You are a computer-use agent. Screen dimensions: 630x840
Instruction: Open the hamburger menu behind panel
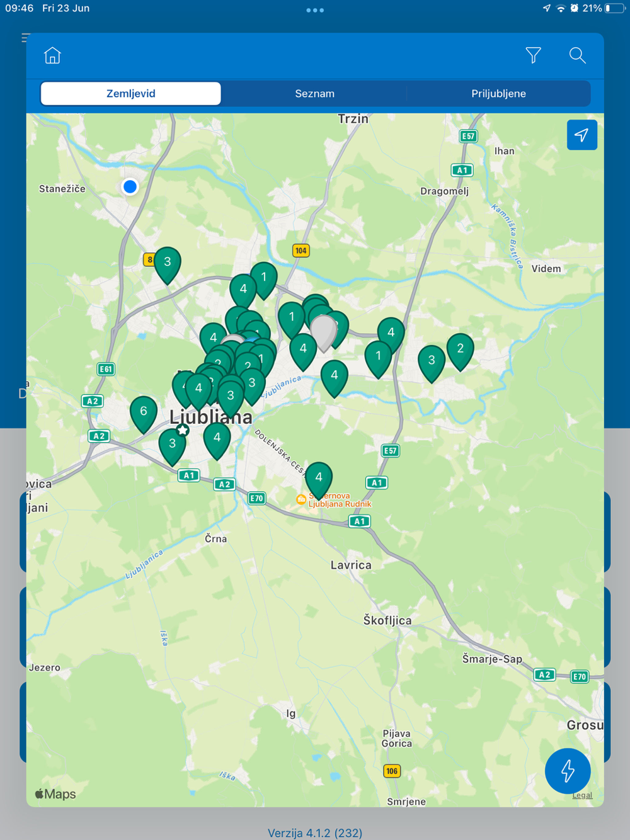25,38
